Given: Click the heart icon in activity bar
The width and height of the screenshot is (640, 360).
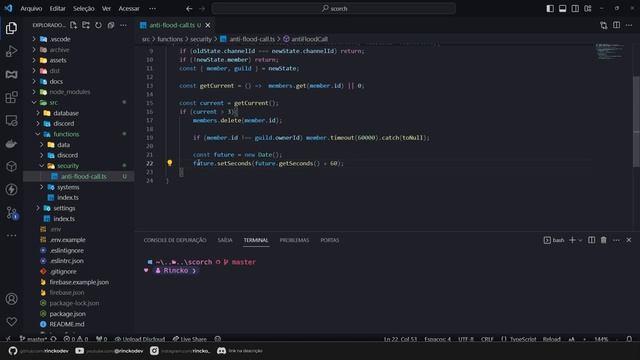Looking at the screenshot, I should click(11, 322).
